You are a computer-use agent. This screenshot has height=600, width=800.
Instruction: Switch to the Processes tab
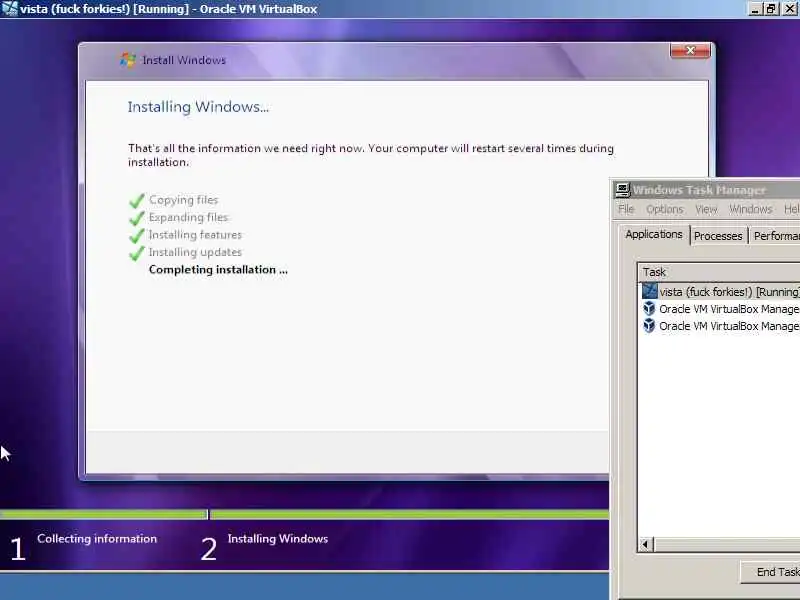(718, 236)
